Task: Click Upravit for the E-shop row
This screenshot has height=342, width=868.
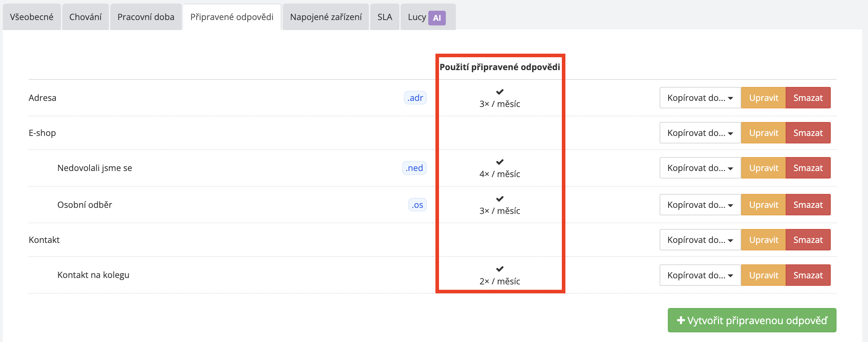Action: pyautogui.click(x=763, y=133)
